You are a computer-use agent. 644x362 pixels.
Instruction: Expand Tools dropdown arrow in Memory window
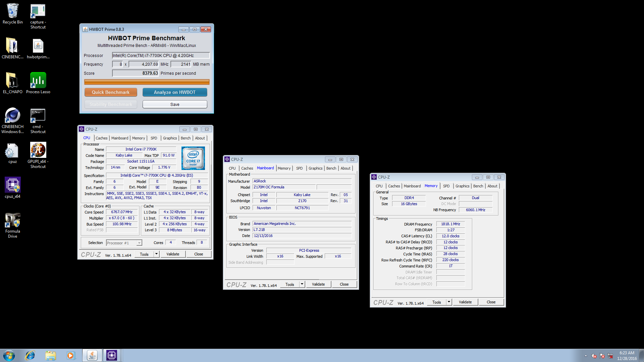[449, 302]
